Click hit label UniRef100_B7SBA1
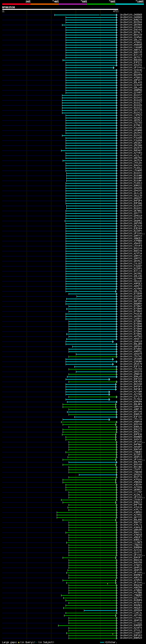 pyautogui.click(x=131, y=334)
